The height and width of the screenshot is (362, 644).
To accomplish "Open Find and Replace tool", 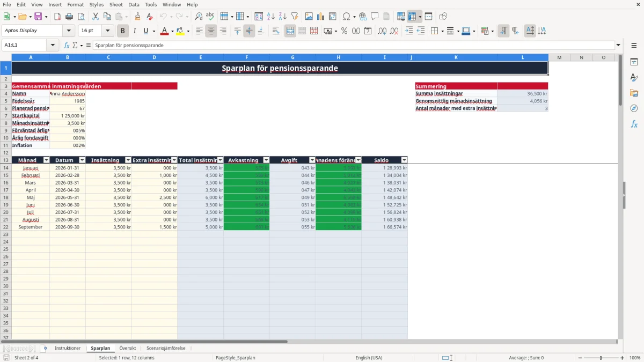I will coord(199,17).
